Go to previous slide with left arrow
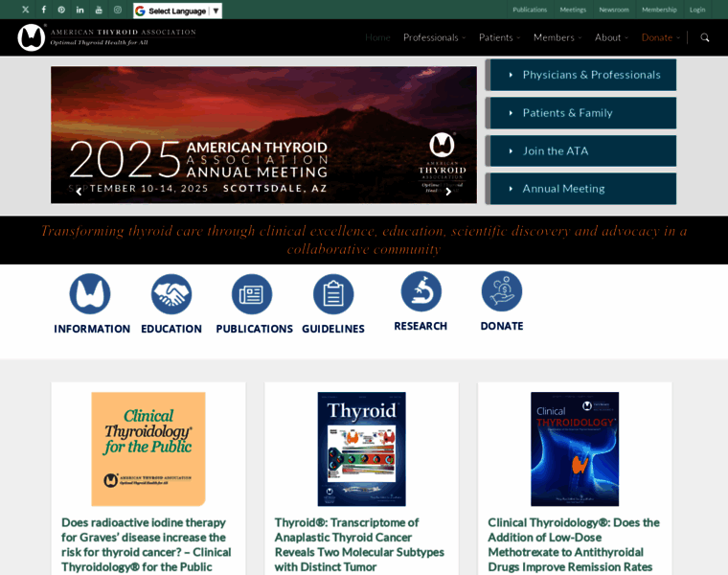The image size is (728, 575). click(79, 192)
